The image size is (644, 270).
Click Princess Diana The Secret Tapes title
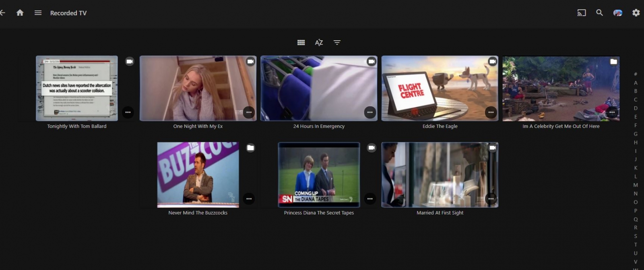pos(319,213)
